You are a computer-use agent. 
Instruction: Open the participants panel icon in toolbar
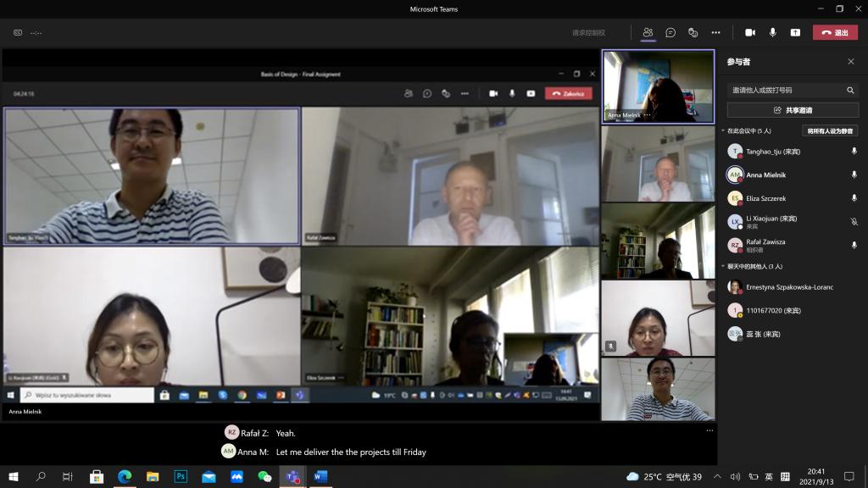click(648, 32)
